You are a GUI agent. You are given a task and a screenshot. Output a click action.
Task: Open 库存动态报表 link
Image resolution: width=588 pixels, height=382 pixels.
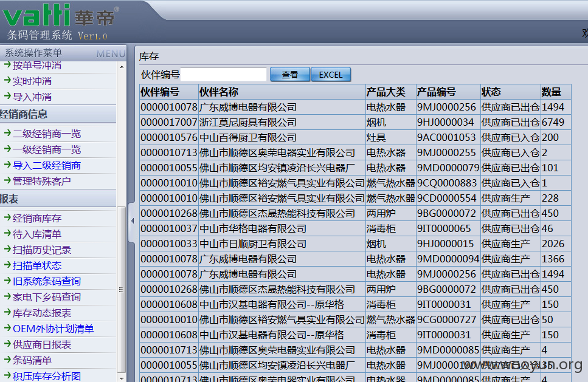42,313
